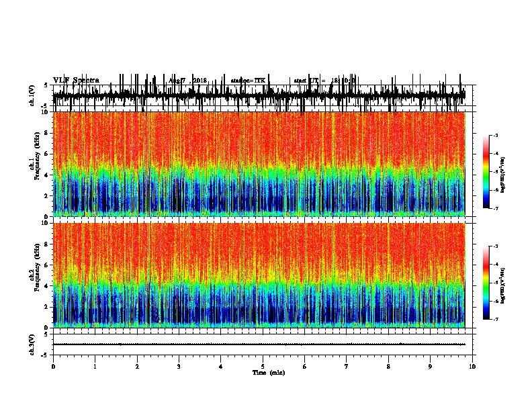Click the '8' kHz tick on ch.1 spectrogram
This screenshot has height=411, width=532.
(47, 133)
